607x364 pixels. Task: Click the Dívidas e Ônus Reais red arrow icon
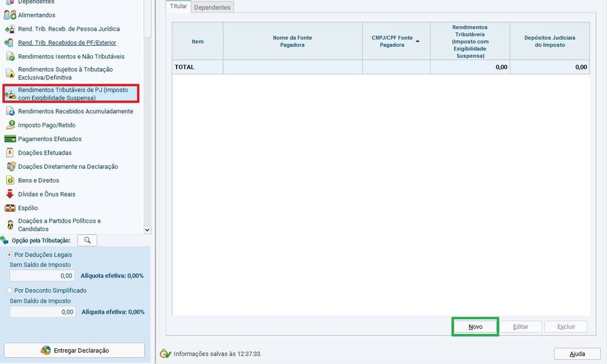click(10, 194)
